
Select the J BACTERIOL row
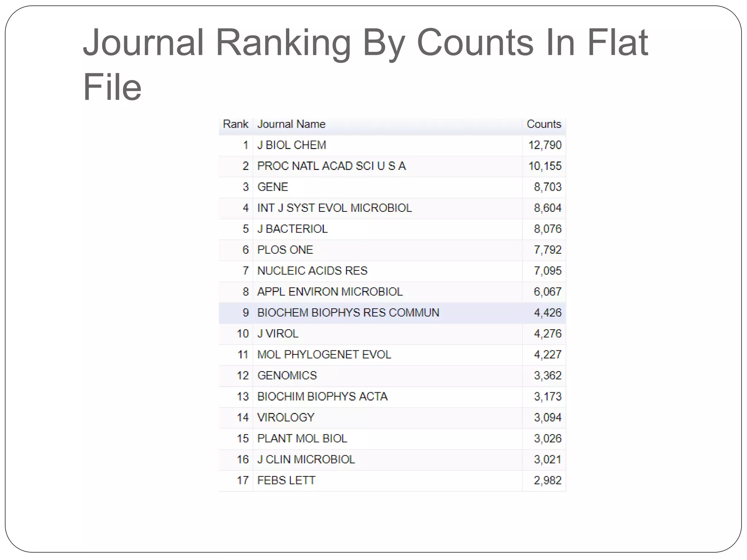292,229
